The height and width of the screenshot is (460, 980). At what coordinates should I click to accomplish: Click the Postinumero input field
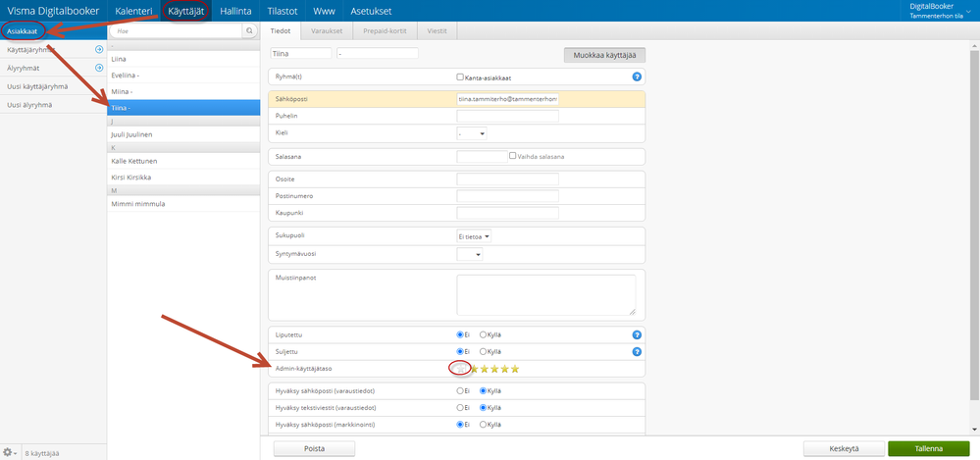[507, 196]
